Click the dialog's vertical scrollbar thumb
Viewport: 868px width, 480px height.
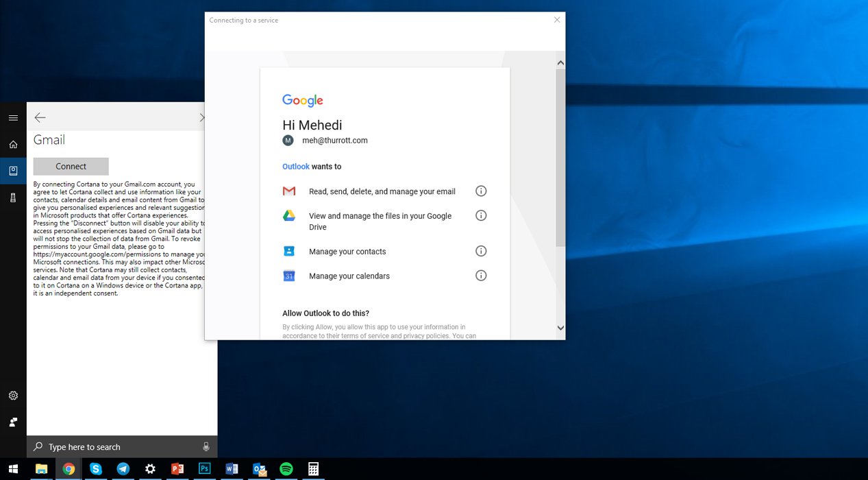(x=560, y=158)
